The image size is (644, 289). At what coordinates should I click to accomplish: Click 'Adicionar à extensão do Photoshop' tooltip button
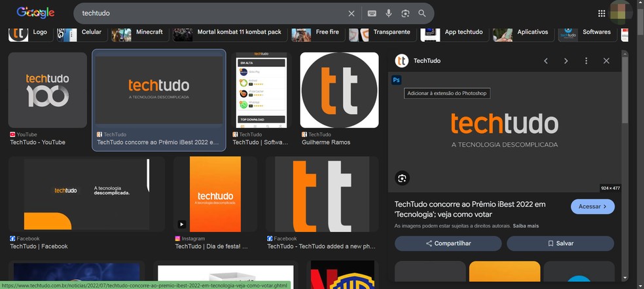(447, 93)
